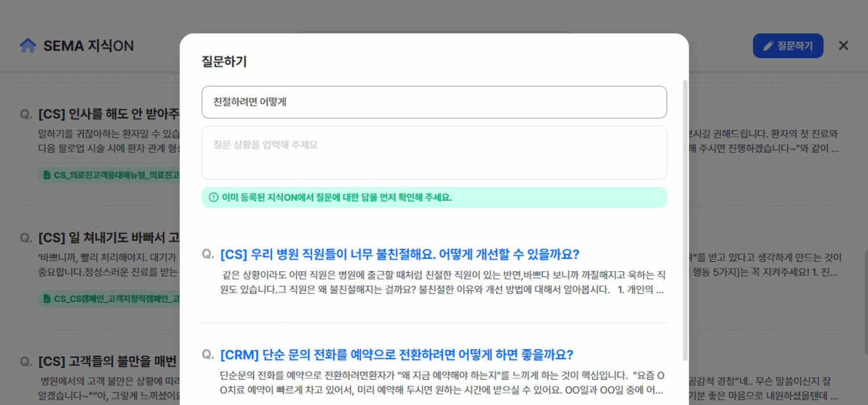868x405 pixels.
Task: Click the modal's vertical scrollbar
Action: click(x=685, y=220)
